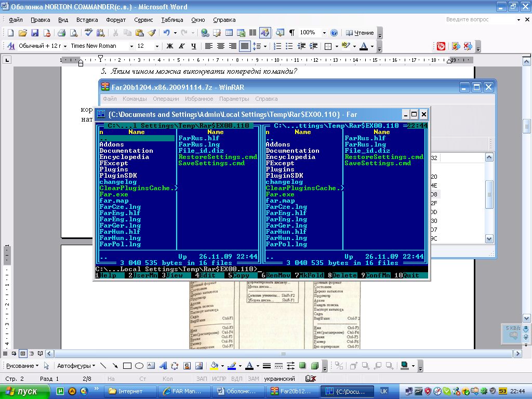Screen dimensions: 532x399
Task: Insert a hyperlink with the globe icon
Action: coord(205,33)
